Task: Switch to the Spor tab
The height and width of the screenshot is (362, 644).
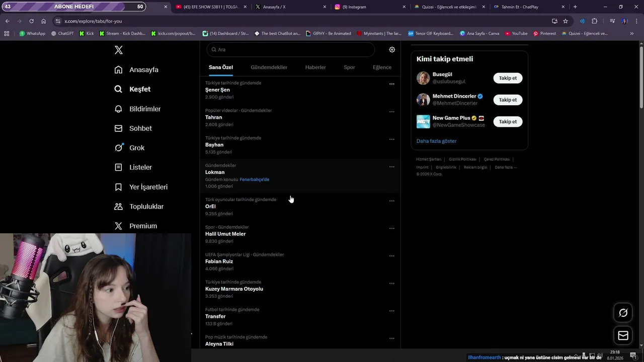Action: [x=349, y=67]
